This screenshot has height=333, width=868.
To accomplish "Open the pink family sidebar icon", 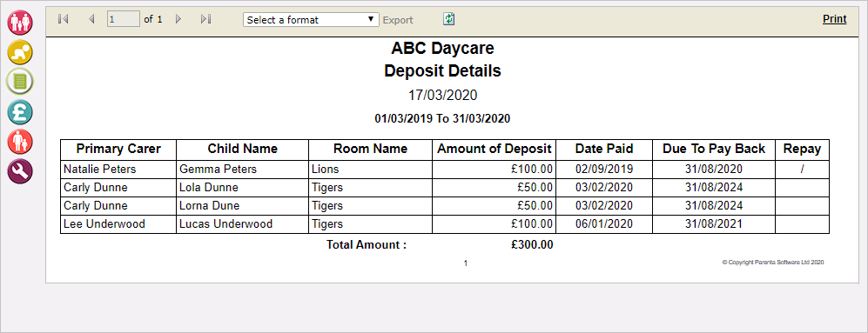I will coord(20,22).
